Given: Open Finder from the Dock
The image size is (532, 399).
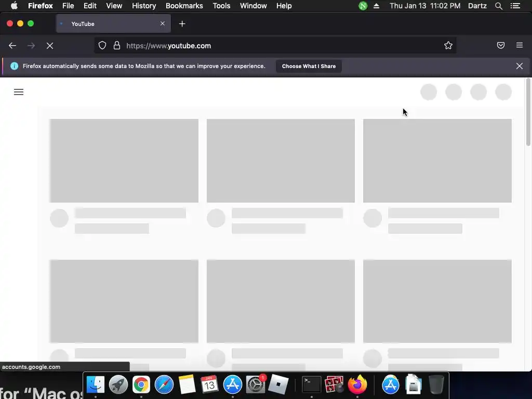Looking at the screenshot, I should click(x=96, y=384).
